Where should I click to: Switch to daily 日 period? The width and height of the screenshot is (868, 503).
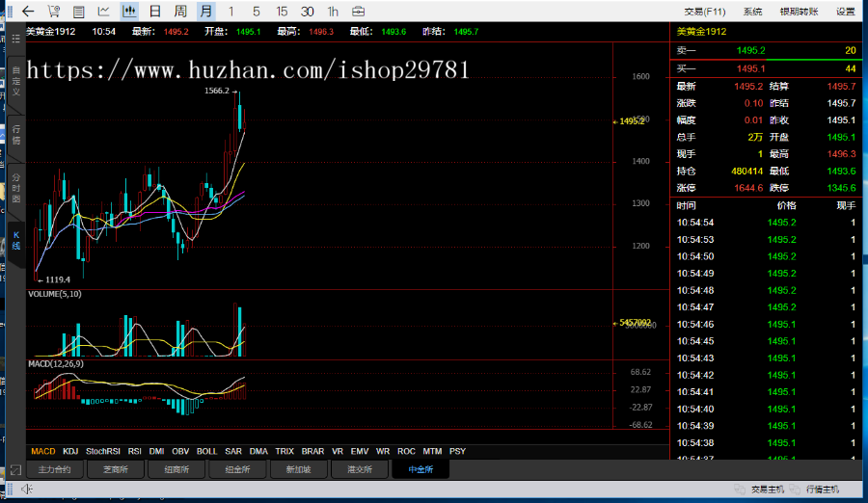pyautogui.click(x=155, y=11)
